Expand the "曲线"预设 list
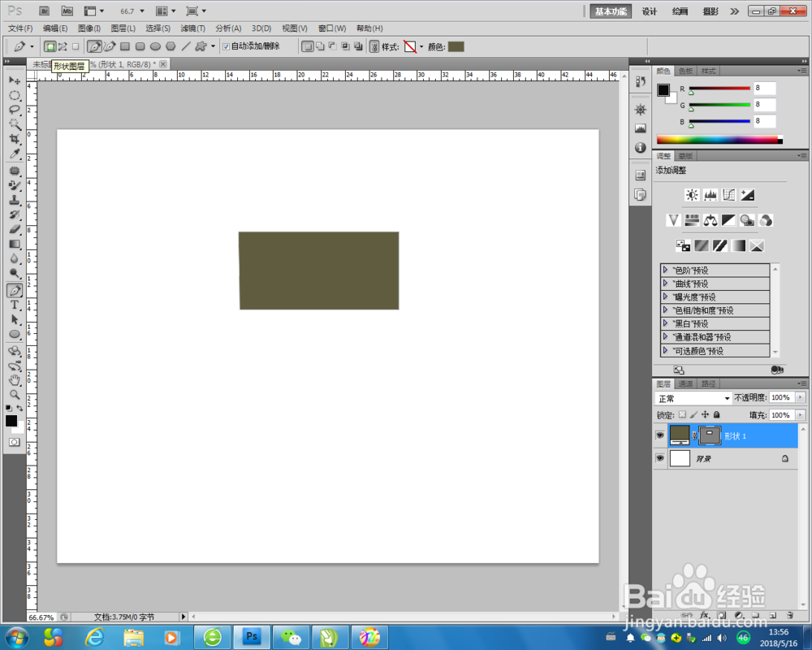Viewport: 812px width, 650px height. (x=665, y=284)
